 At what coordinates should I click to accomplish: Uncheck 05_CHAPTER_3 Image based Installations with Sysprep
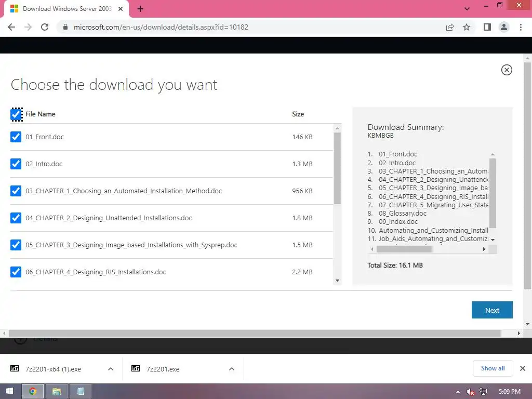point(16,245)
